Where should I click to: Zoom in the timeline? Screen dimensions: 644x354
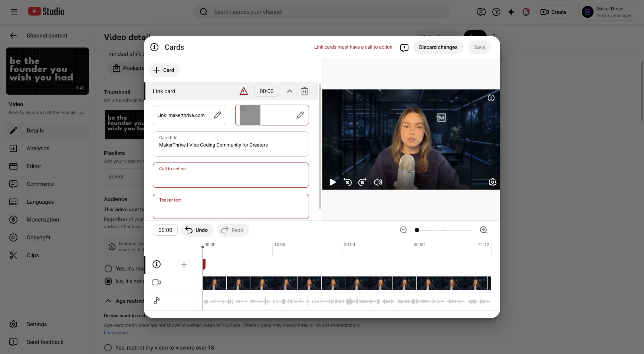(x=483, y=230)
